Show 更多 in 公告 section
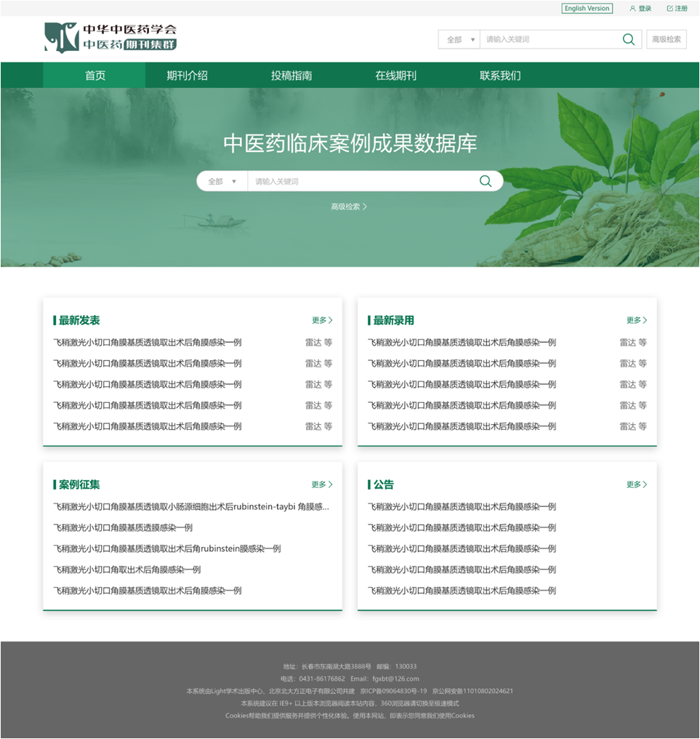Screen dimensions: 700x739 pyautogui.click(x=637, y=484)
